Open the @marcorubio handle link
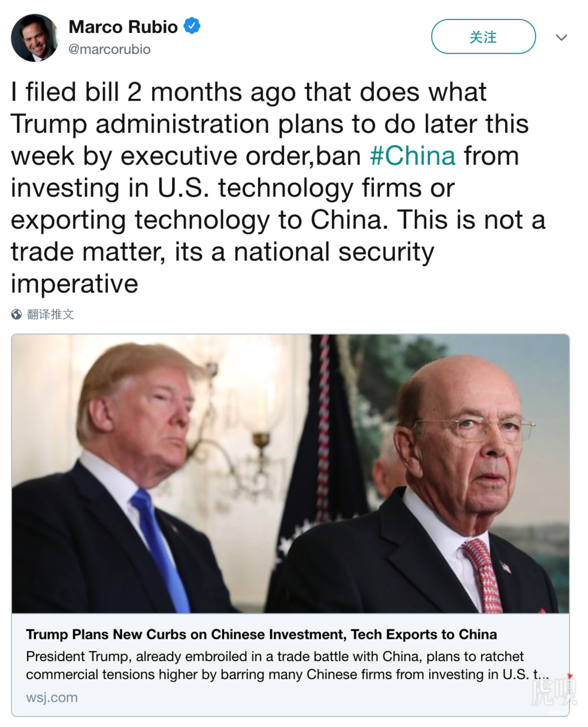 (x=109, y=49)
